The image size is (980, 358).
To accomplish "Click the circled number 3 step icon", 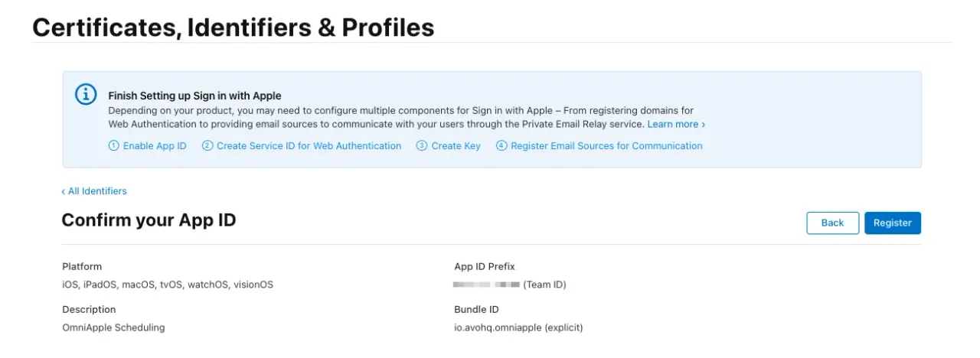I will coord(422,146).
